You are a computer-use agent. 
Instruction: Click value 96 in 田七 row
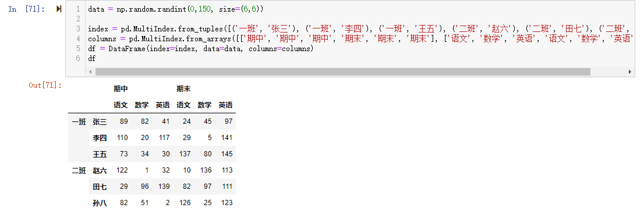pyautogui.click(x=145, y=187)
